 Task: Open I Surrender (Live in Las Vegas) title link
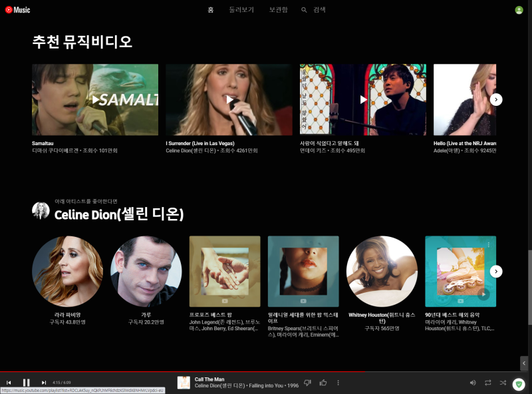[200, 143]
